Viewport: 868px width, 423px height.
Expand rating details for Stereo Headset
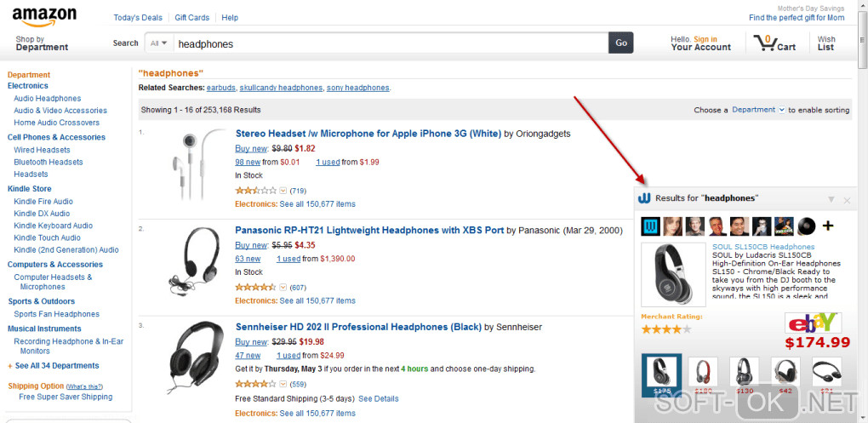(x=283, y=191)
